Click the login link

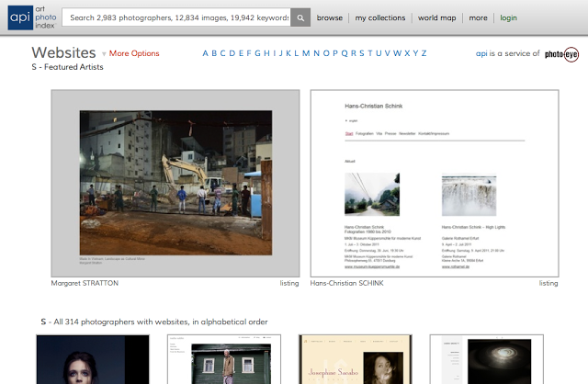pyautogui.click(x=509, y=17)
